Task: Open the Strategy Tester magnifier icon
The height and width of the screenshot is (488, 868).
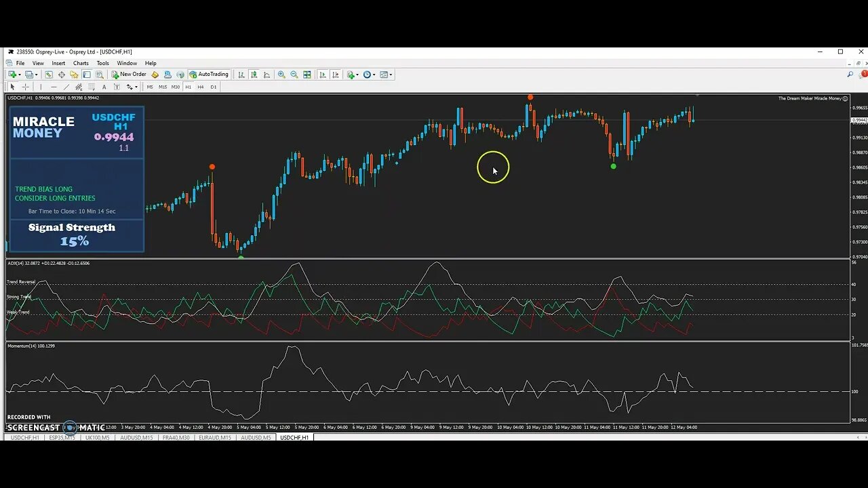Action: 100,75
